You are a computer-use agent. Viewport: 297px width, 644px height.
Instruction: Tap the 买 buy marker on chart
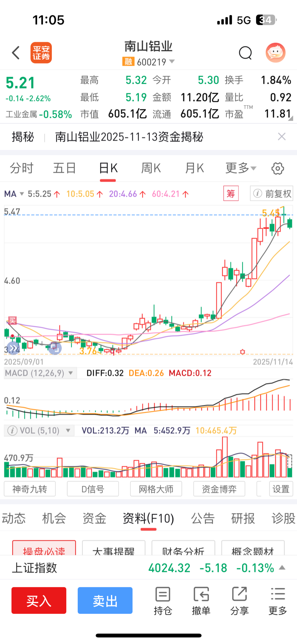pyautogui.click(x=12, y=321)
